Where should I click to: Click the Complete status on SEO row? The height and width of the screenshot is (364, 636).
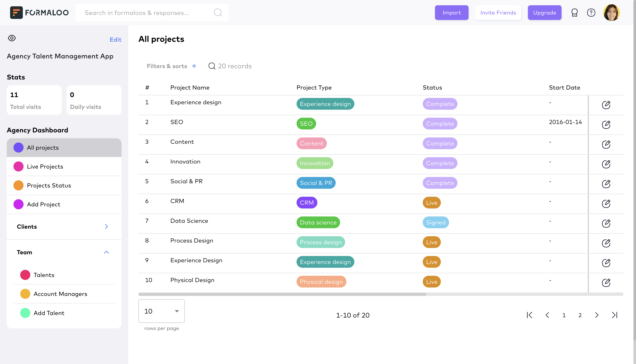pos(440,124)
